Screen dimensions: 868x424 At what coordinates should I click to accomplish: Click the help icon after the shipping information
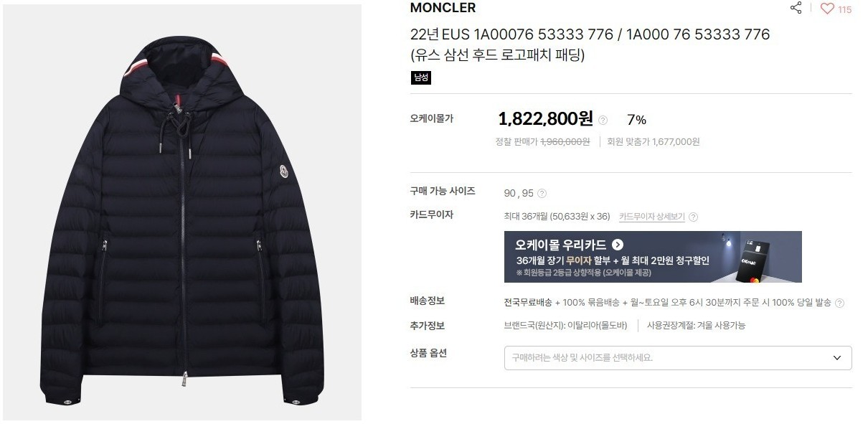click(839, 303)
